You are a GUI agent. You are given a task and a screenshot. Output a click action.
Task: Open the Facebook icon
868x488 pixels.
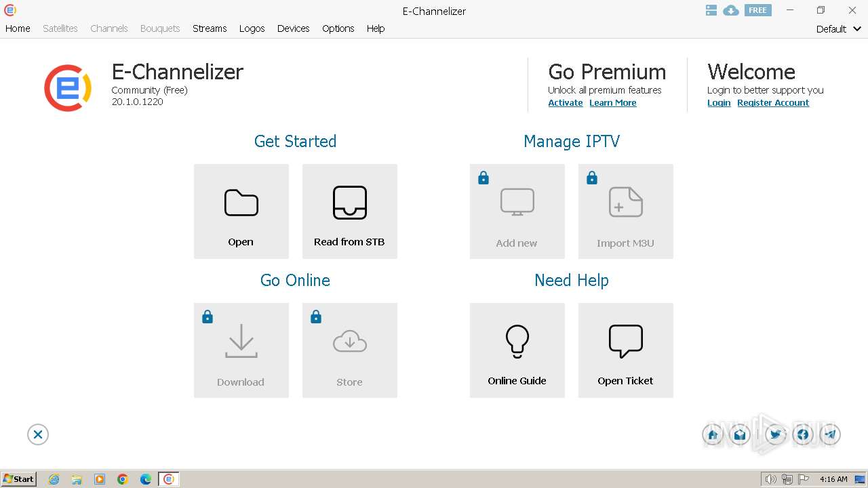click(x=803, y=434)
